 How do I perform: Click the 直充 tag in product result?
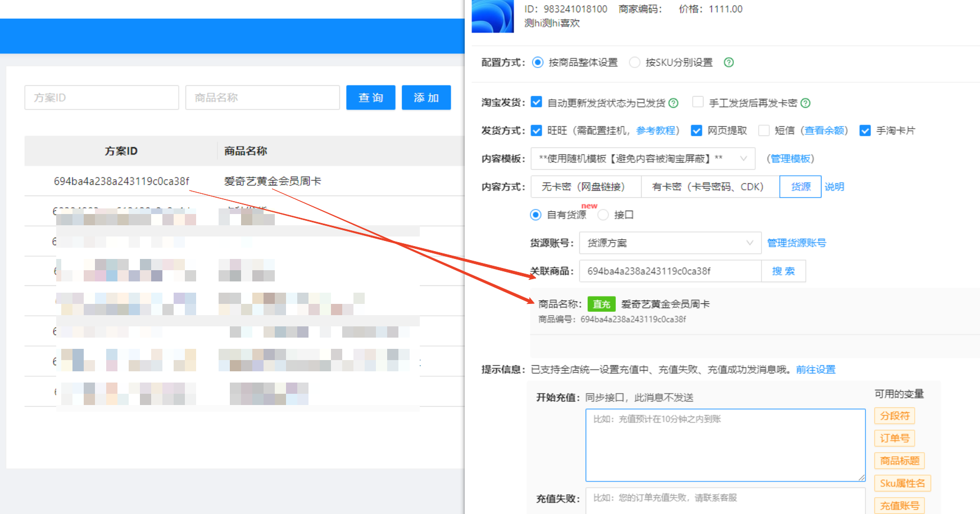click(601, 304)
